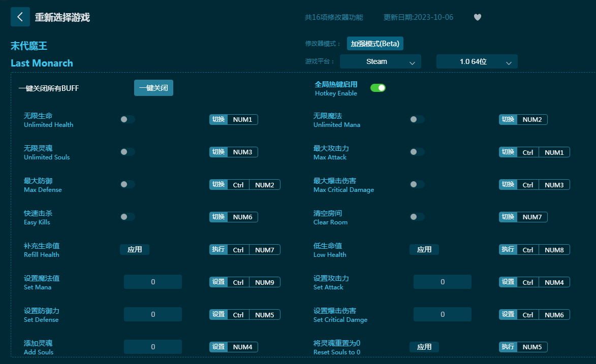596x364 pixels.
Task: Switch on the Max Attack toggle
Action: (x=417, y=152)
